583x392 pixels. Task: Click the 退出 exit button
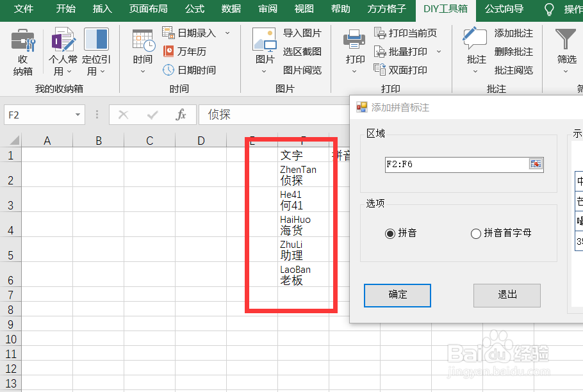point(507,295)
